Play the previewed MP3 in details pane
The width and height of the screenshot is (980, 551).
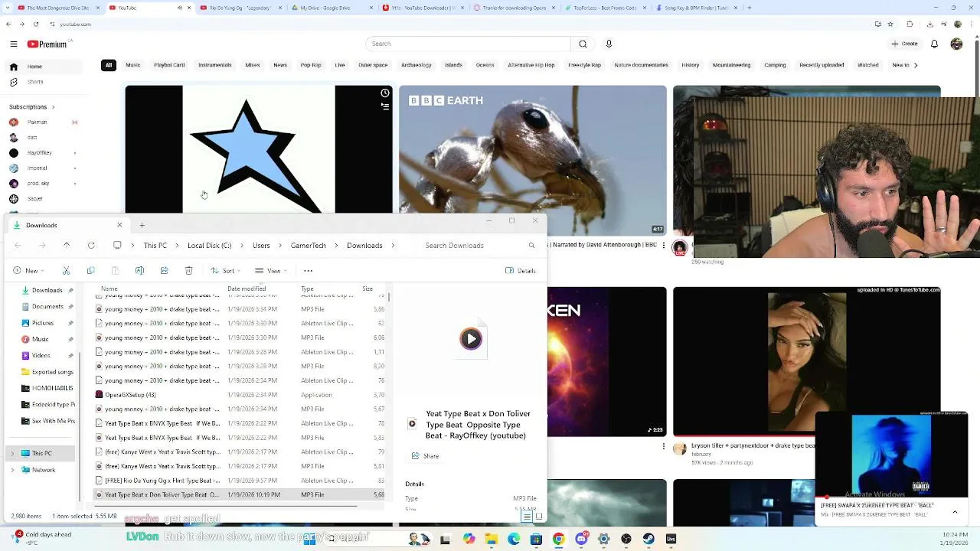(x=471, y=338)
